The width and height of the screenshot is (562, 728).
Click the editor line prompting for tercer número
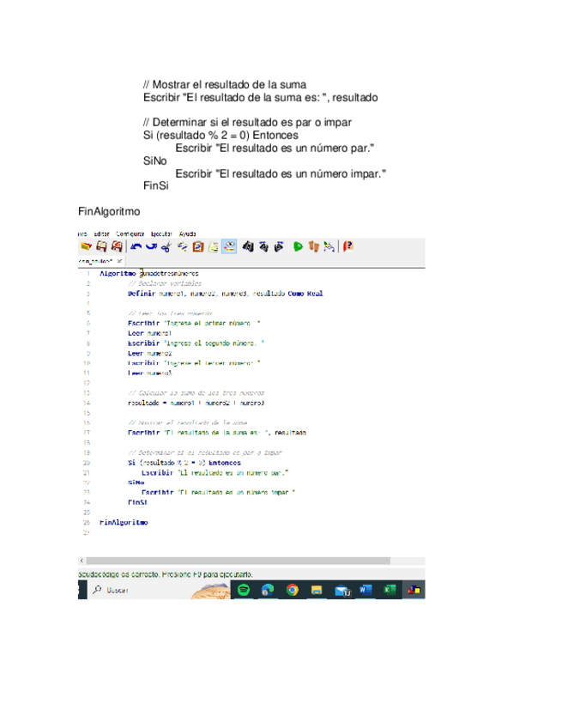[x=194, y=363]
